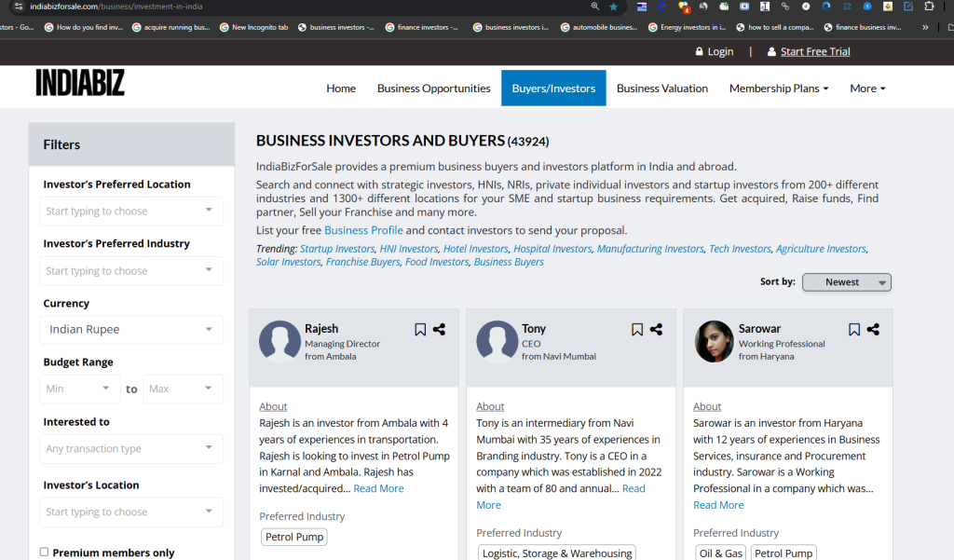954x560 pixels.
Task: Share Tony's investor profile
Action: point(656,329)
